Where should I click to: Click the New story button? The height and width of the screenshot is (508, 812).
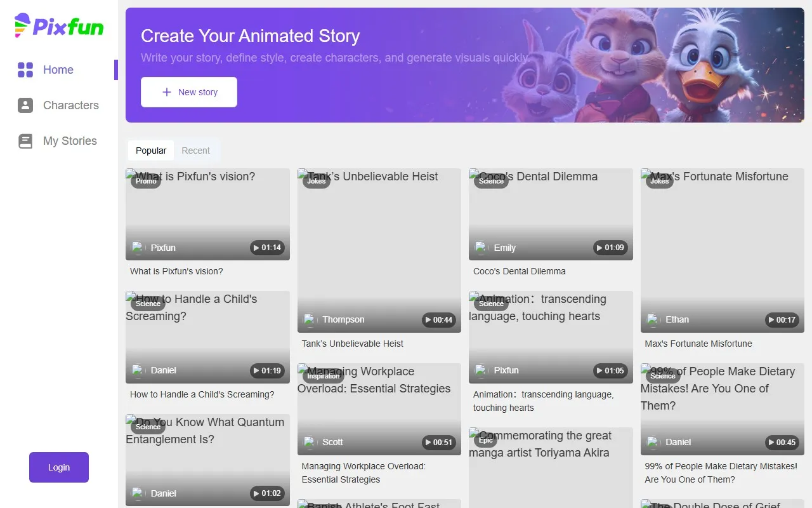(189, 92)
